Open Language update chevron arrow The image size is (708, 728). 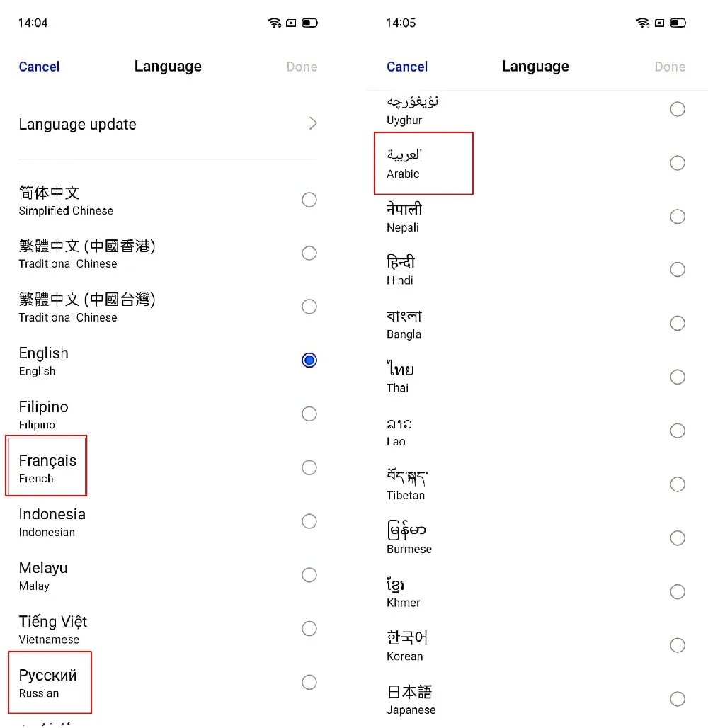(x=314, y=123)
